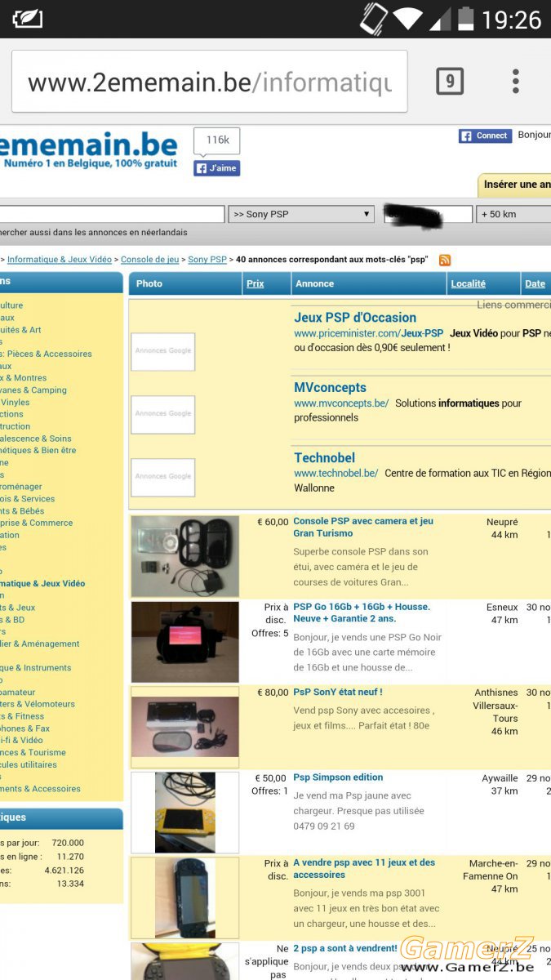Click the Wi-Fi status icon
Image resolution: width=551 pixels, height=980 pixels.
click(x=407, y=19)
